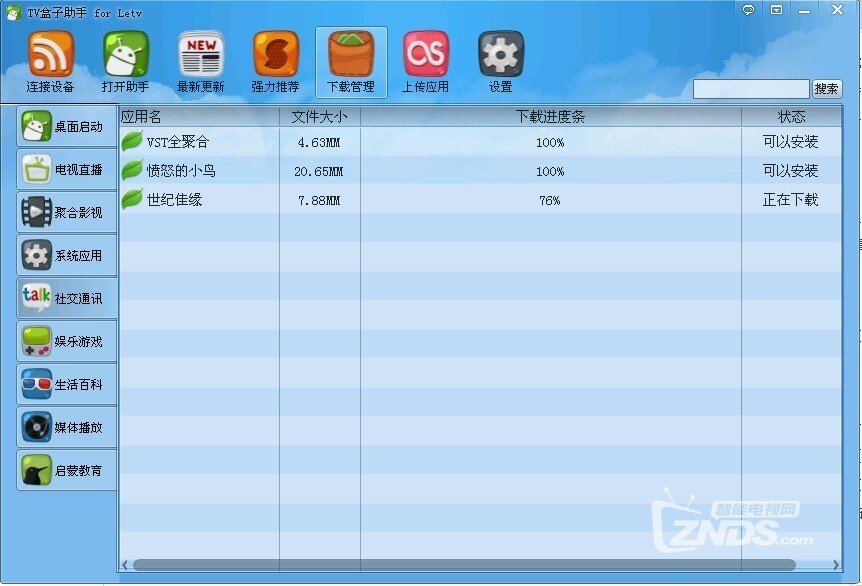Click the 4.63MM file size cell
862x586 pixels.
click(319, 142)
